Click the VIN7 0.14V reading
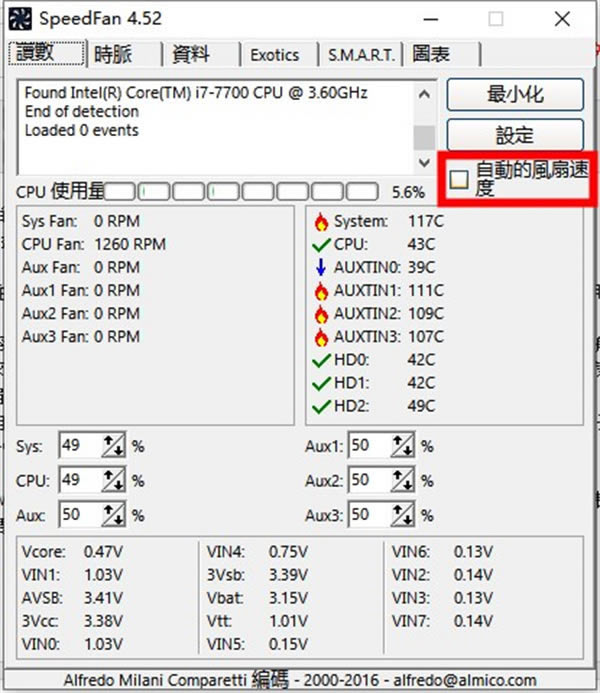This screenshot has height=693, width=600. [x=442, y=621]
